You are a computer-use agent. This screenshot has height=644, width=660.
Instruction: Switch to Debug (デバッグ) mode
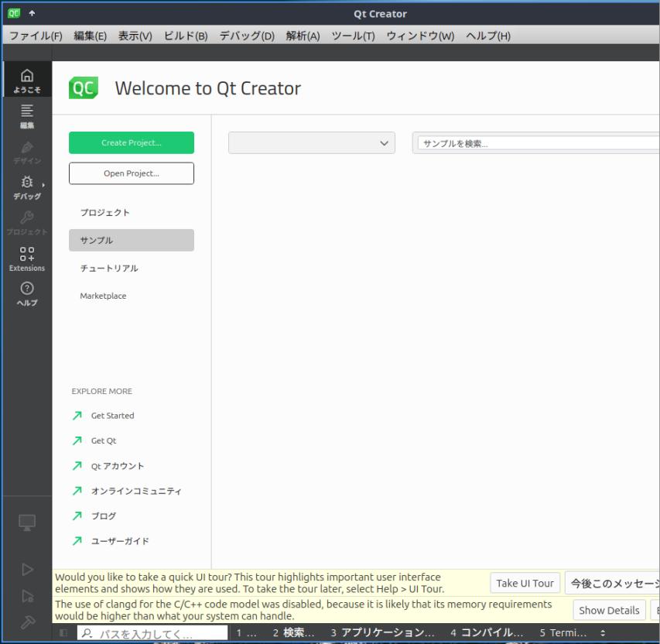[x=27, y=187]
